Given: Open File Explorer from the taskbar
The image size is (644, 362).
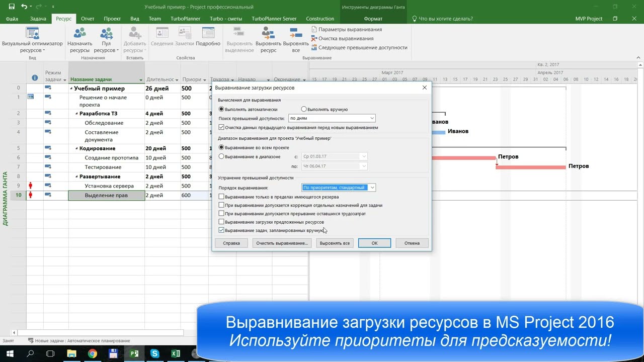Looking at the screenshot, I should point(71,354).
